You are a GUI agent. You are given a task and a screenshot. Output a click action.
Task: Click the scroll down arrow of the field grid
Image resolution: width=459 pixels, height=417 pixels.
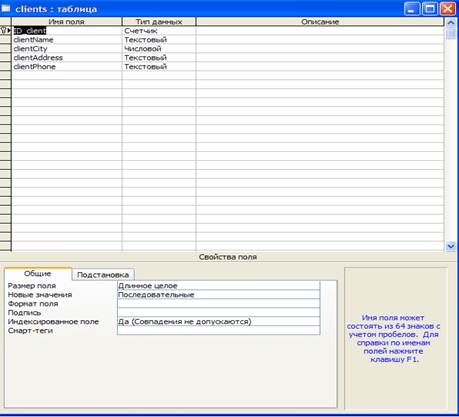point(451,246)
